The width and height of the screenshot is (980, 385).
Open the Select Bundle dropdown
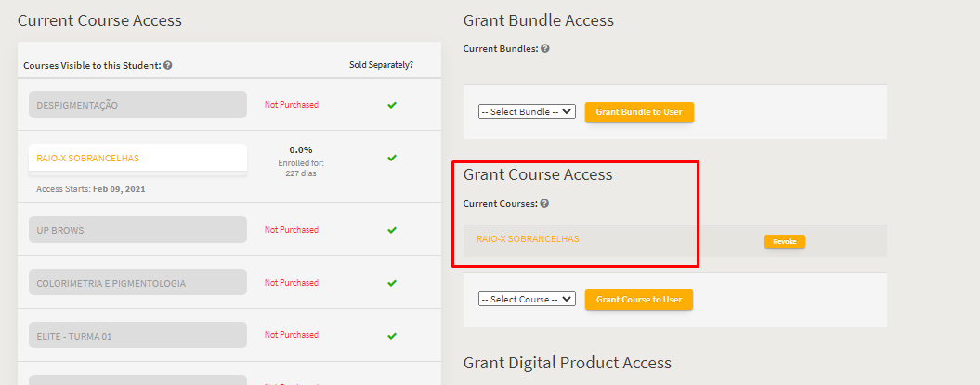click(527, 111)
